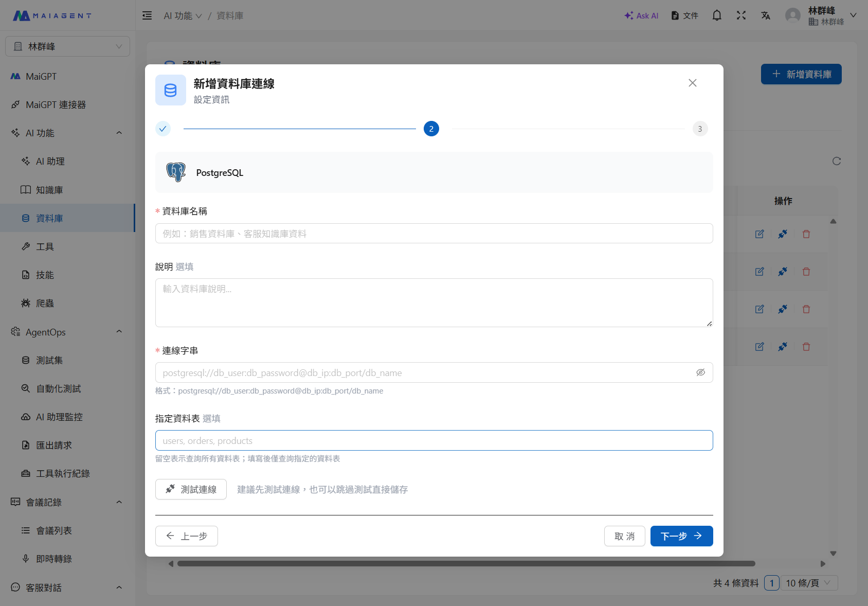
Task: Toggle connection string visibility eye icon
Action: [x=701, y=372]
